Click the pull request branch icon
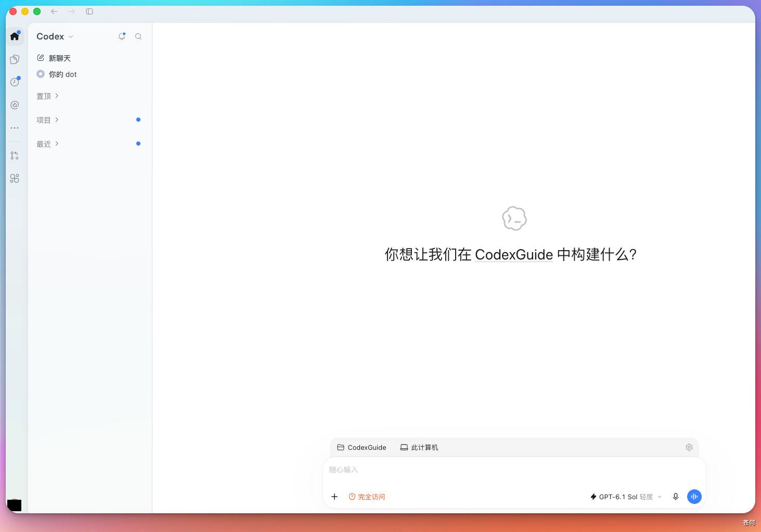761x532 pixels. click(x=15, y=155)
